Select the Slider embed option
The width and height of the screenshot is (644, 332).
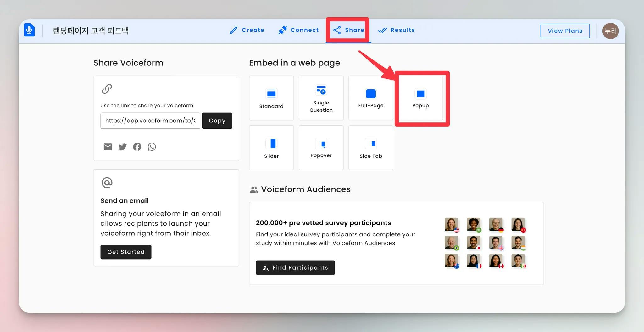point(271,148)
